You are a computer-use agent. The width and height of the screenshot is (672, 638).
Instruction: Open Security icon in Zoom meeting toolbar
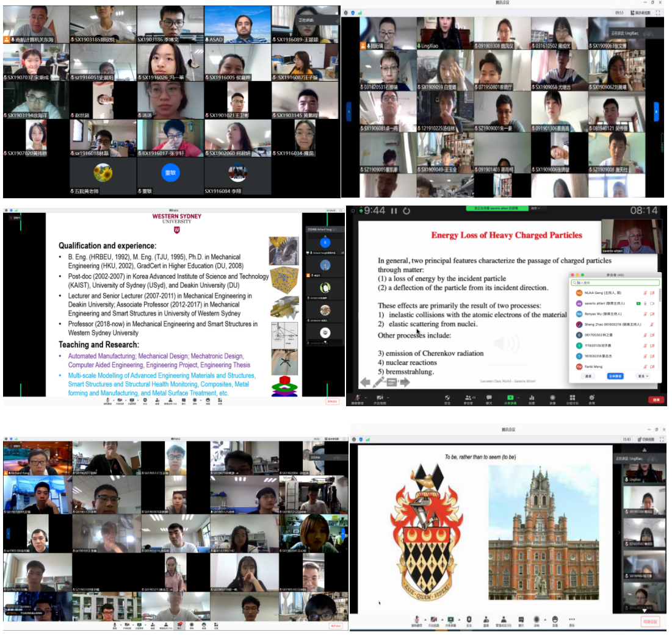click(447, 398)
